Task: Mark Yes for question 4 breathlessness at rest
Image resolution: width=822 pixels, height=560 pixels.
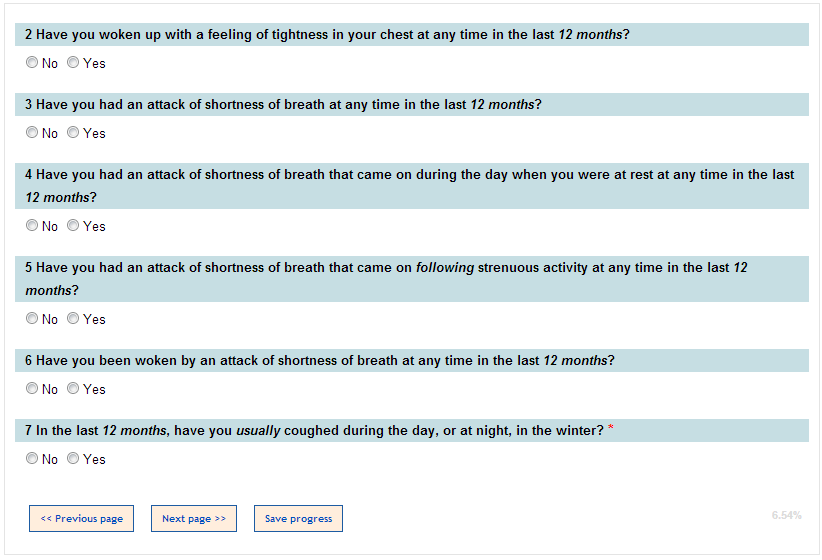Action: coord(73,226)
